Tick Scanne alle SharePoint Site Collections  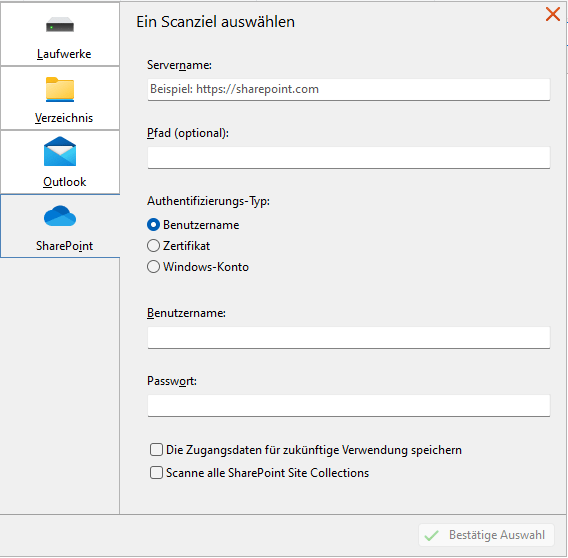tap(156, 472)
